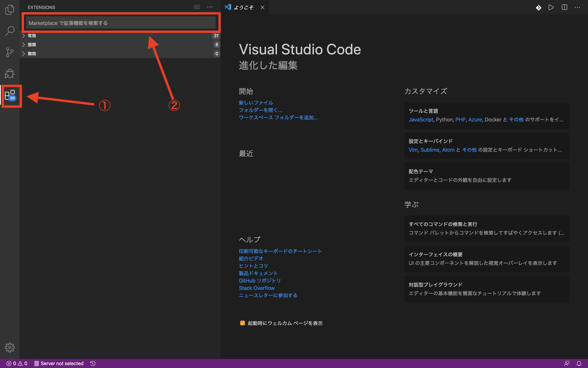Open 対話型プレイグラウンド card
The width and height of the screenshot is (588, 368).
tap(487, 289)
